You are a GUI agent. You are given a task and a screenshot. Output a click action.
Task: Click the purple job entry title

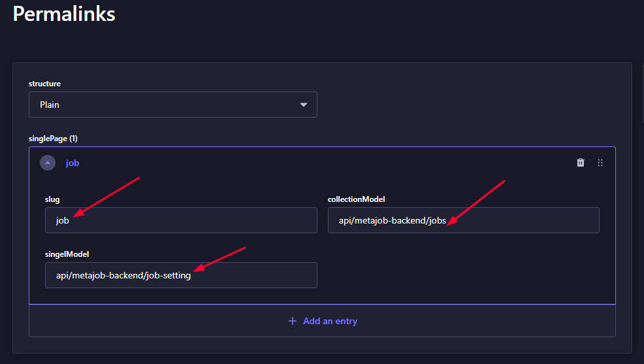72,163
